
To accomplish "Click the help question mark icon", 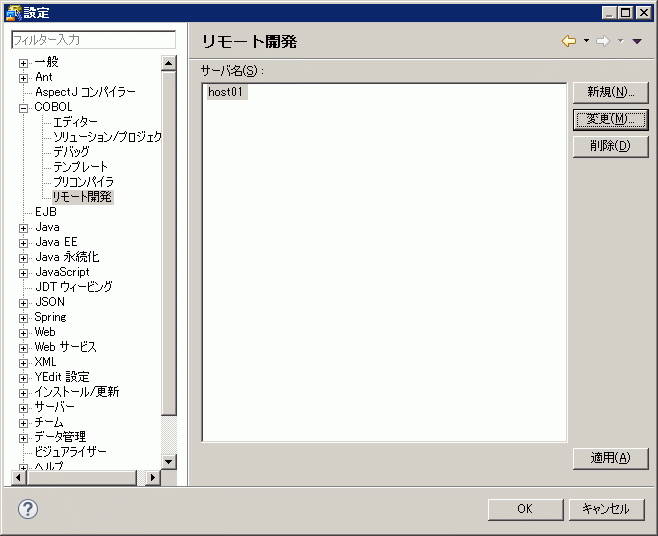I will [x=28, y=509].
